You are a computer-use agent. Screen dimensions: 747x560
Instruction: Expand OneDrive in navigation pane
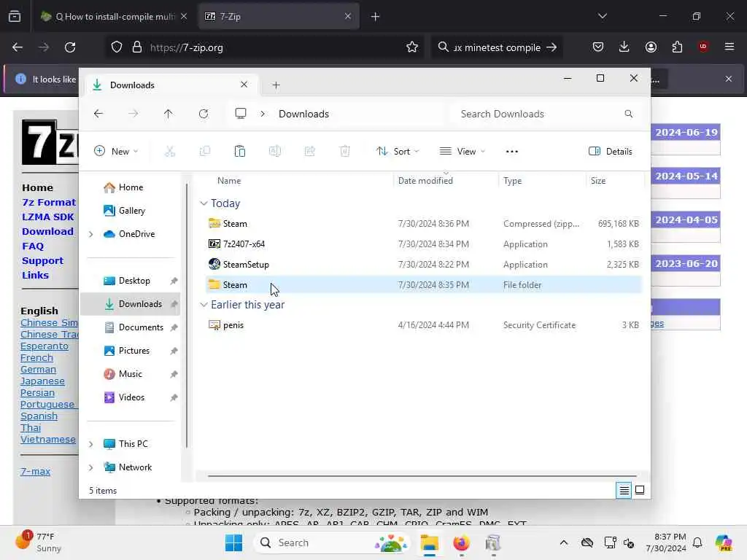point(91,234)
